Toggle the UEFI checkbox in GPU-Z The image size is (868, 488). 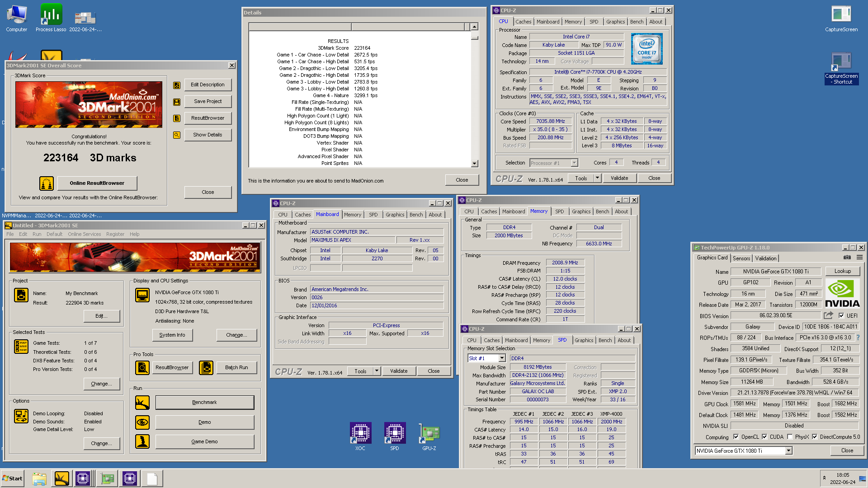tap(841, 316)
